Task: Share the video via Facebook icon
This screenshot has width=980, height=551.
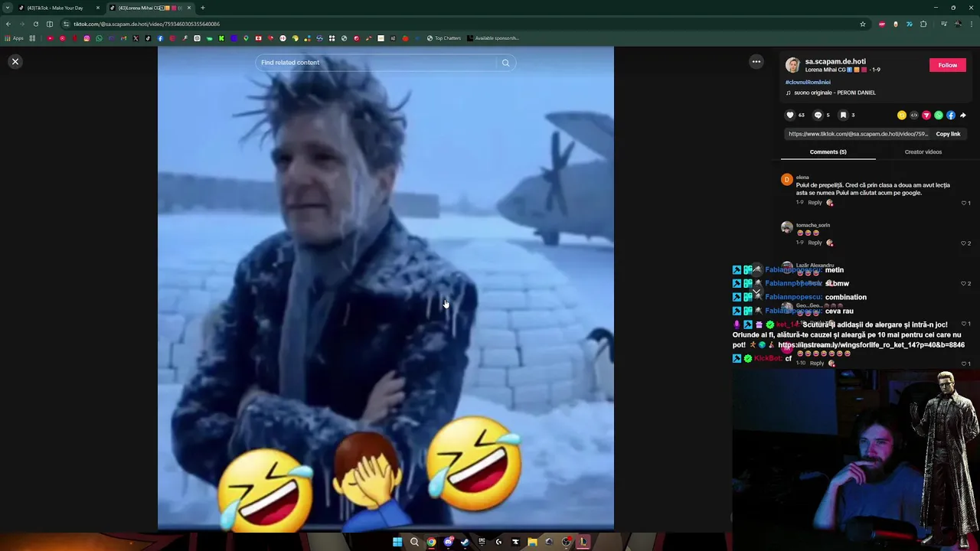Action: point(951,116)
